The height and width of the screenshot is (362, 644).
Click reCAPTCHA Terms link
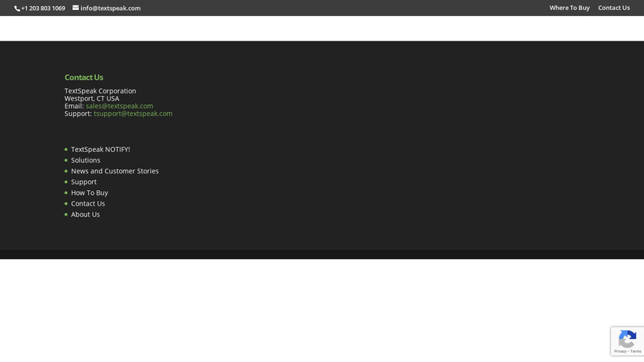[x=636, y=351]
